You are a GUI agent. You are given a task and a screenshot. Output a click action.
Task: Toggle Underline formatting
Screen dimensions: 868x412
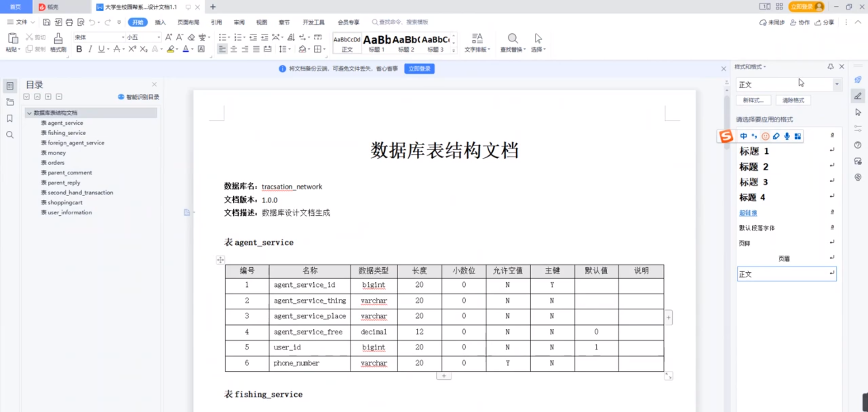click(x=101, y=49)
